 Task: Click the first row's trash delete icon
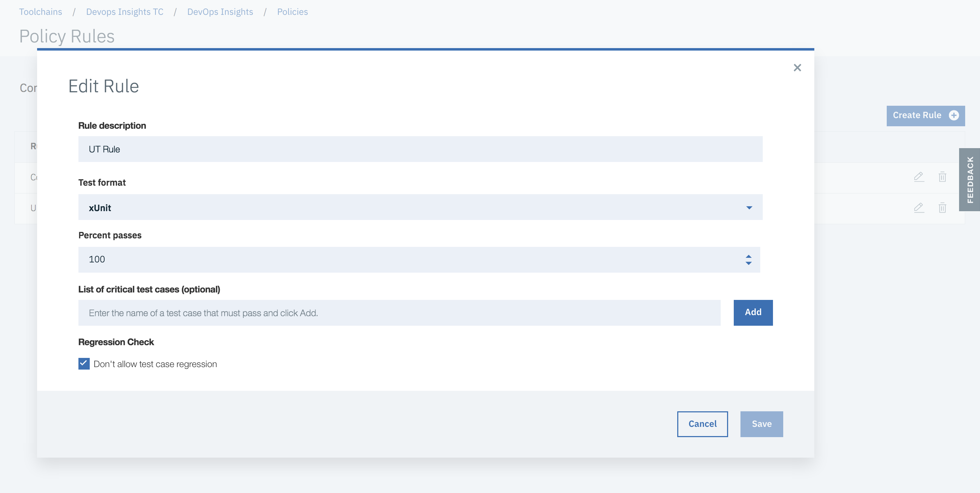pos(942,176)
